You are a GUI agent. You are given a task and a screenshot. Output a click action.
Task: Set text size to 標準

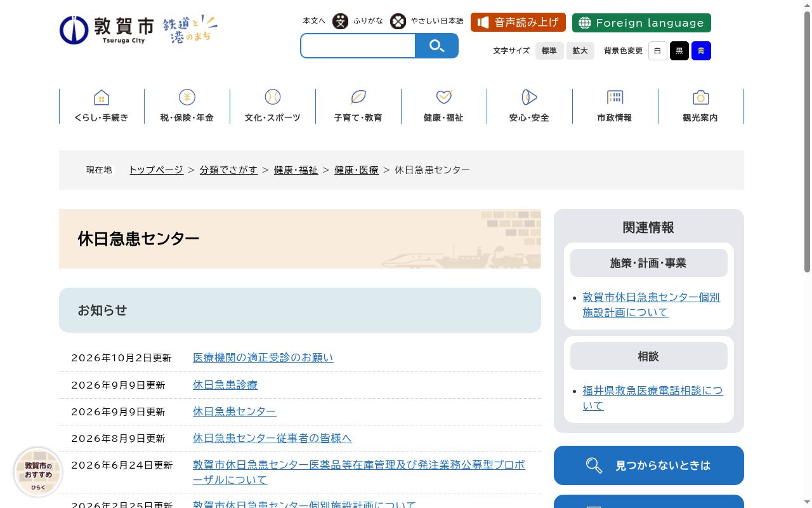[x=549, y=51]
